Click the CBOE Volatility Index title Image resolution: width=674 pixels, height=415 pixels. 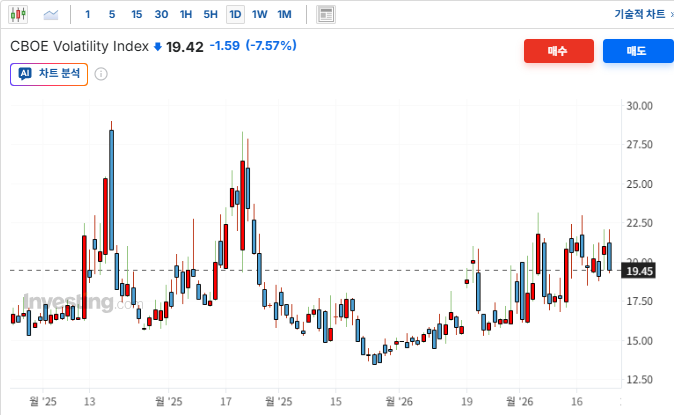(80, 46)
